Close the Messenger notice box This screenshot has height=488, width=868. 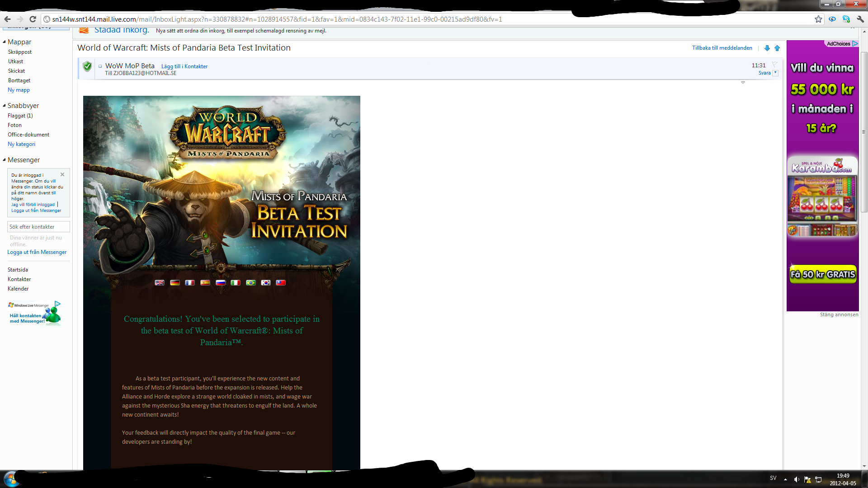[x=62, y=174]
